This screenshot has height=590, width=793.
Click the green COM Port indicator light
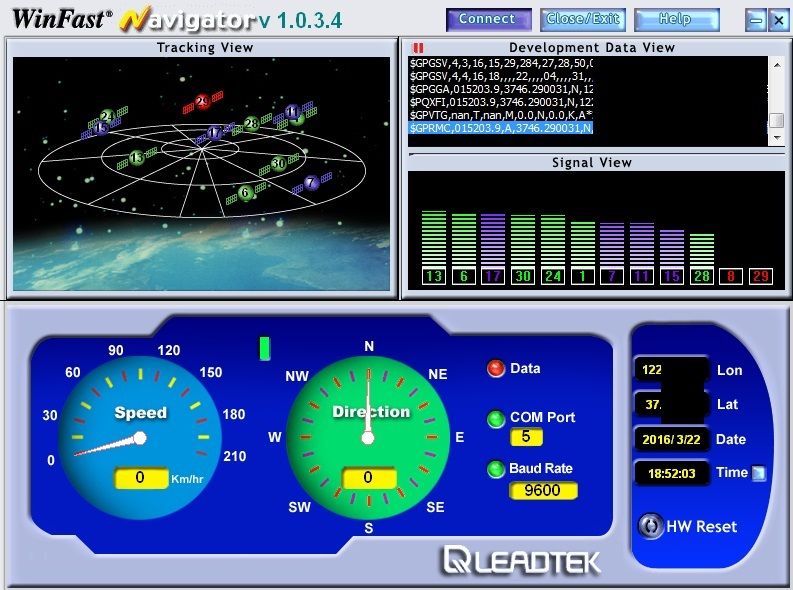pyautogui.click(x=496, y=419)
